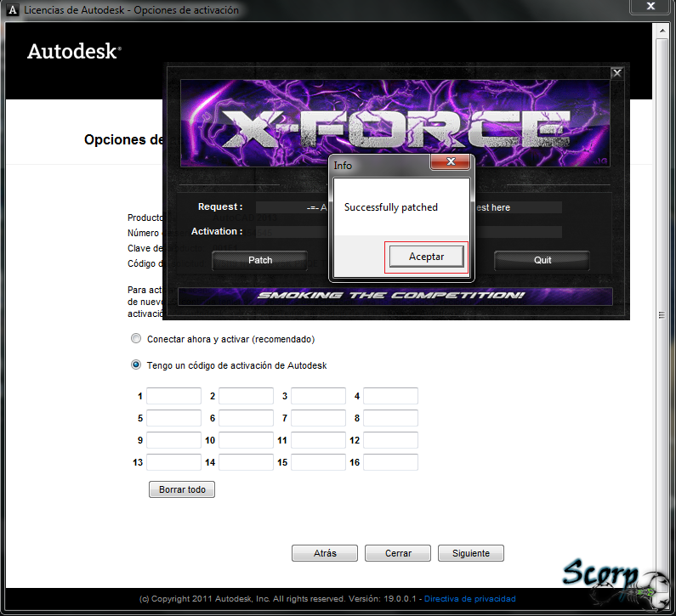Click activation code field 8

click(x=390, y=418)
